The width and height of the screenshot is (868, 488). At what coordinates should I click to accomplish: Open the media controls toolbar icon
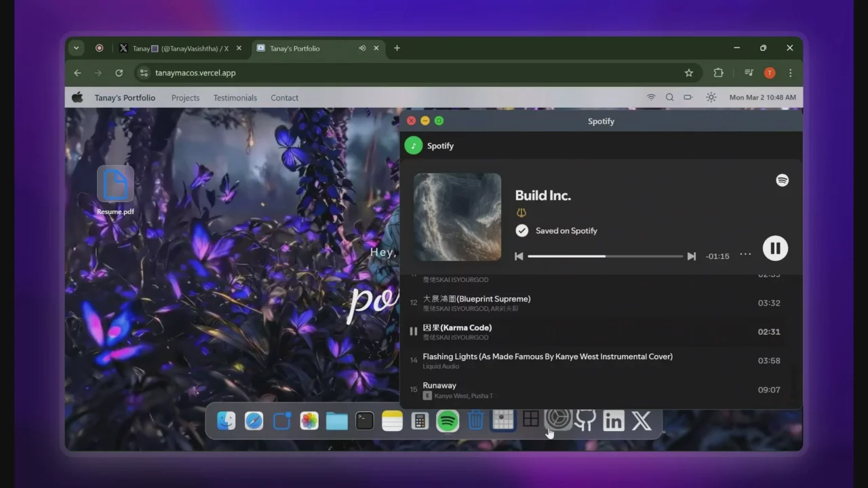749,73
